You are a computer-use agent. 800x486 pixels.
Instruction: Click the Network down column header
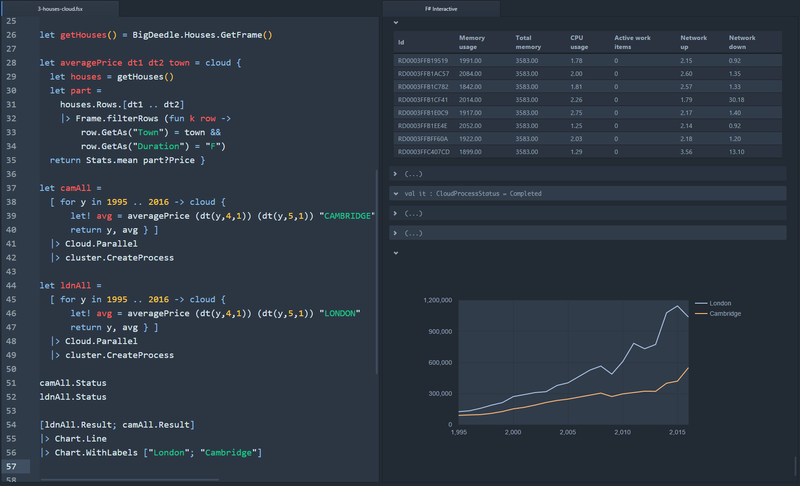click(742, 43)
